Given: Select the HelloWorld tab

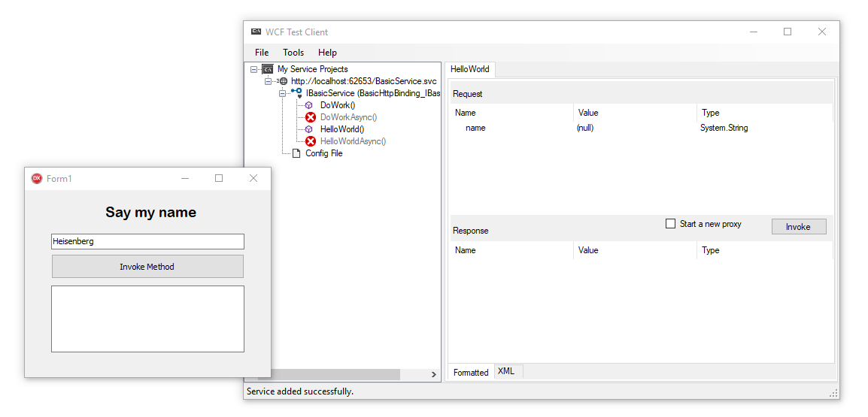Looking at the screenshot, I should (470, 70).
